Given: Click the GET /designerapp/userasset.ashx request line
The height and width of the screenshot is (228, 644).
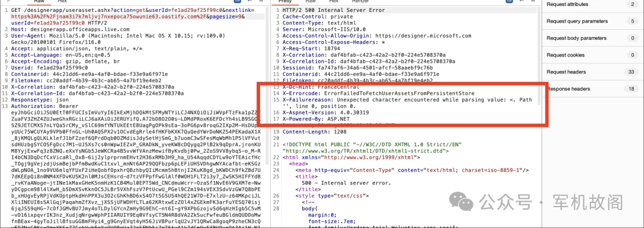Looking at the screenshot, I should point(132,10).
